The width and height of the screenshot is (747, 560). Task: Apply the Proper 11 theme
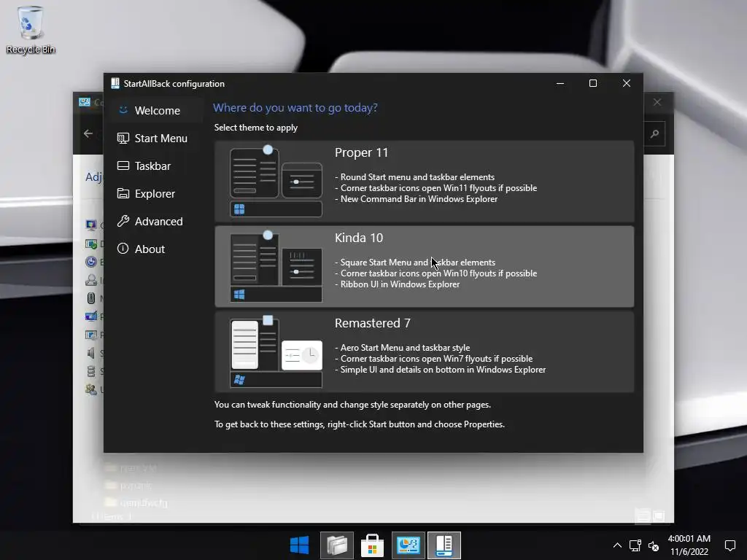[x=424, y=181]
